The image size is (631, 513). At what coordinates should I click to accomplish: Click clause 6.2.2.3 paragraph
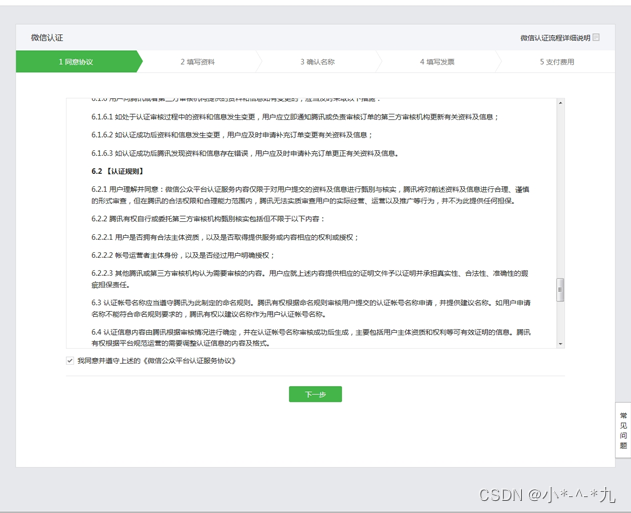click(x=310, y=279)
